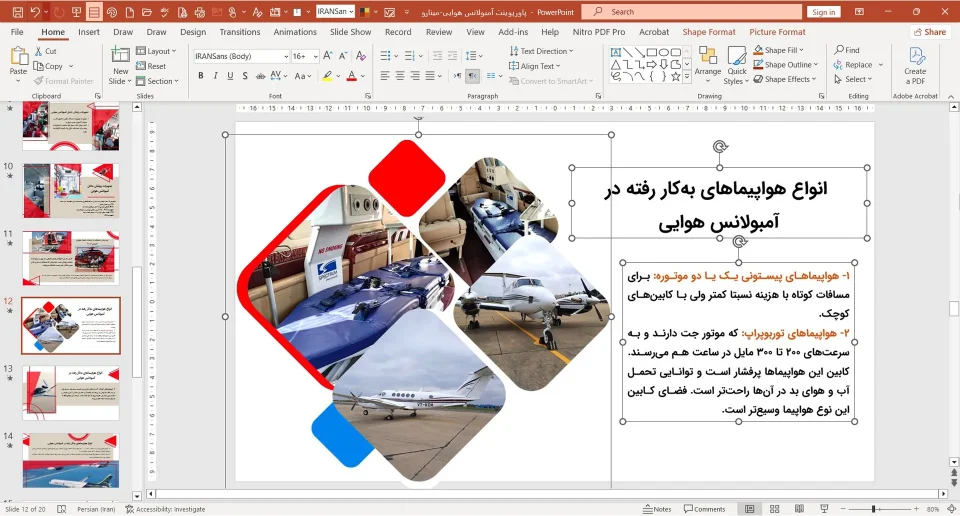This screenshot has height=516, width=960.
Task: Click the Sign in button
Action: (823, 12)
